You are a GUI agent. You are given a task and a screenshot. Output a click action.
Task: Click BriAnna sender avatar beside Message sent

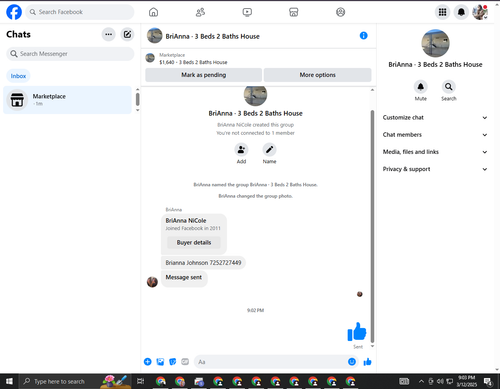152,282
